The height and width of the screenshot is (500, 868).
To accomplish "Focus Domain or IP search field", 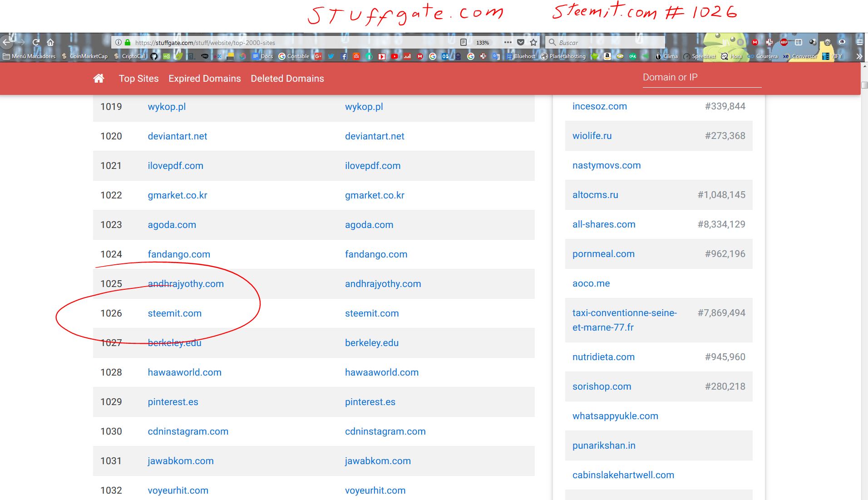I will tap(702, 78).
